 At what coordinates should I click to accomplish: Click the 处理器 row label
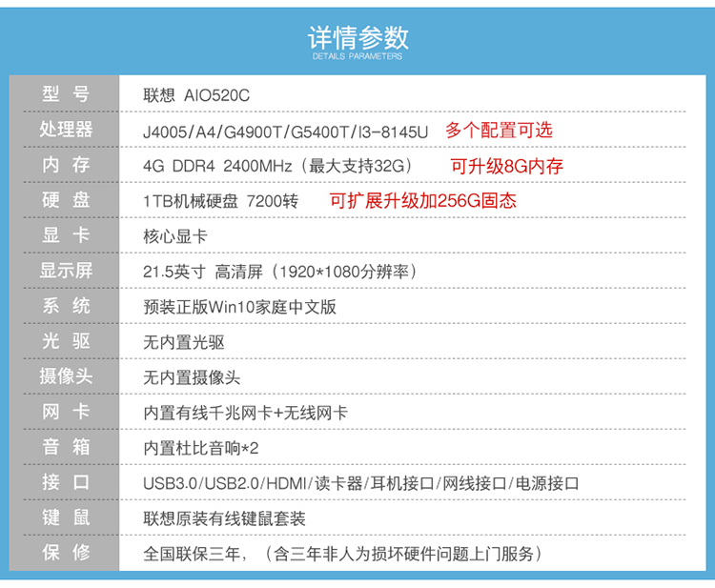point(66,129)
